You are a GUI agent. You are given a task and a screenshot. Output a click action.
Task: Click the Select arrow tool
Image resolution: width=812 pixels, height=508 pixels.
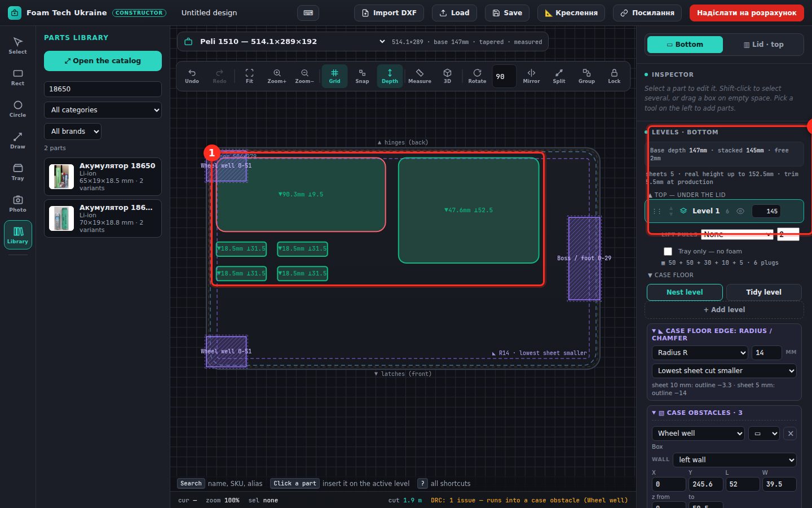click(x=17, y=46)
